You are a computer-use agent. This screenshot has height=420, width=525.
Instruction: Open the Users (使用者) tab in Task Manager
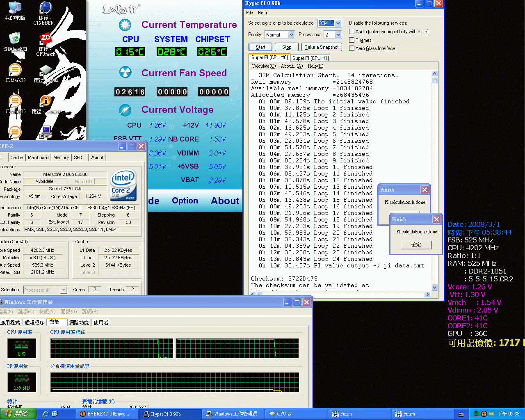(x=101, y=323)
